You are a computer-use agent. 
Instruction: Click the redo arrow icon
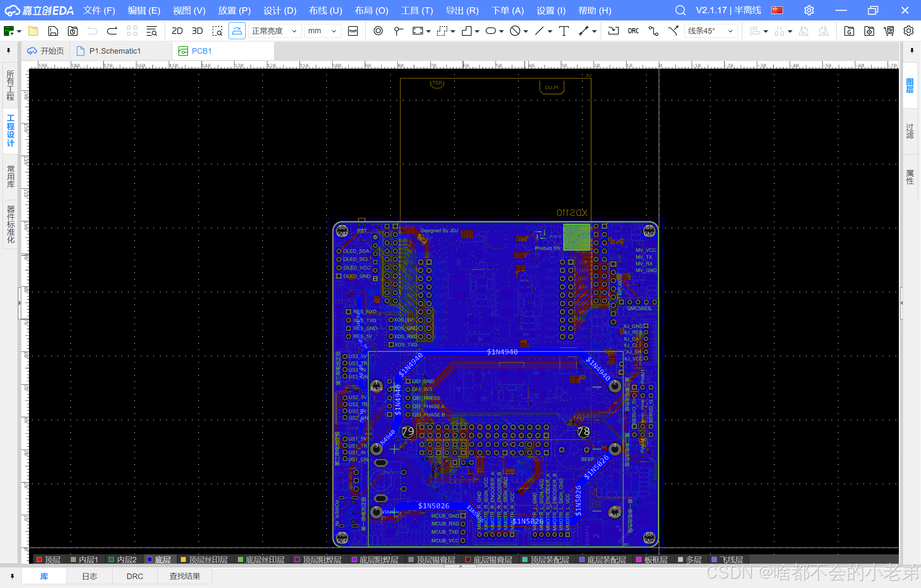click(x=112, y=31)
